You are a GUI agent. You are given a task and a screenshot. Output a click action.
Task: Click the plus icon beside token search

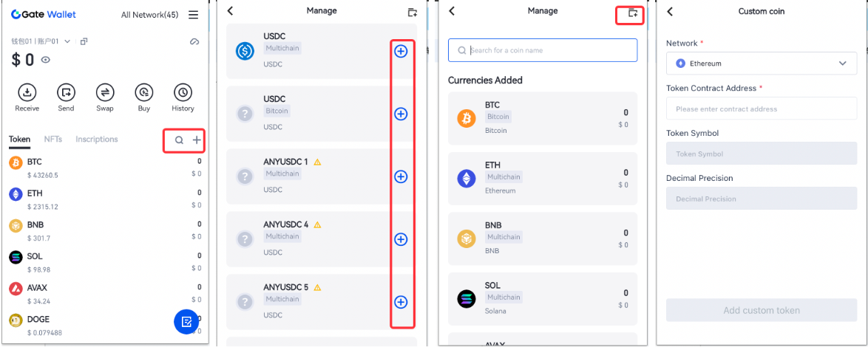[x=197, y=140]
